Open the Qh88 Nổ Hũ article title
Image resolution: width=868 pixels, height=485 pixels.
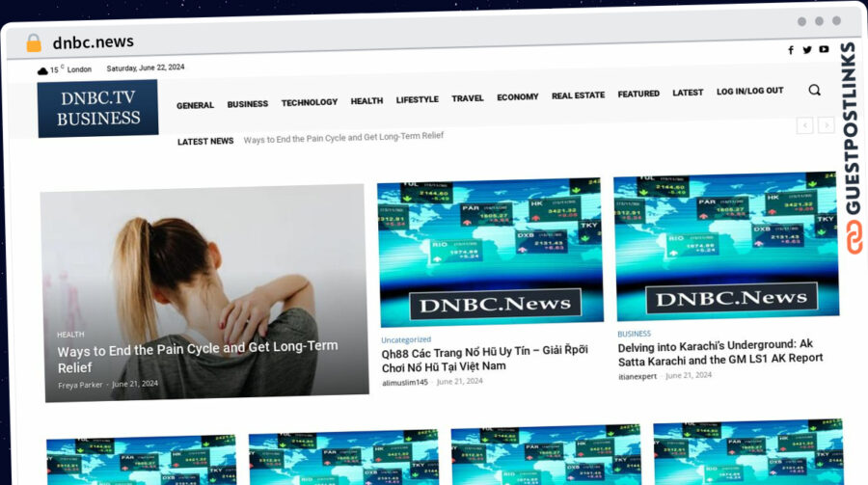(x=484, y=359)
